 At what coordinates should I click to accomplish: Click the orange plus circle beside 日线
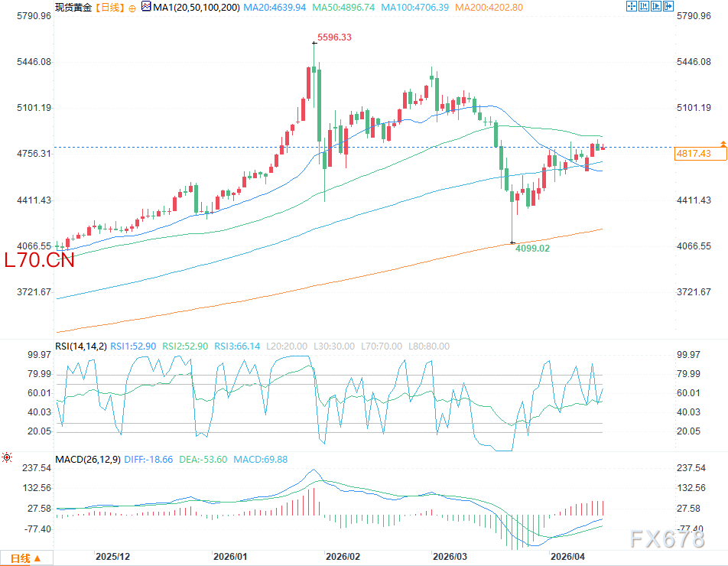coord(132,8)
